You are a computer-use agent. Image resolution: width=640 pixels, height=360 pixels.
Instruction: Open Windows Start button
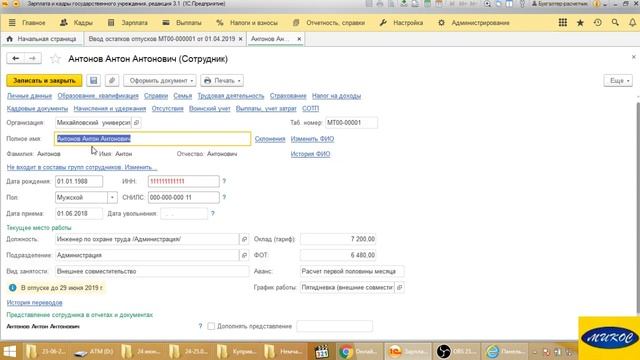click(10, 351)
